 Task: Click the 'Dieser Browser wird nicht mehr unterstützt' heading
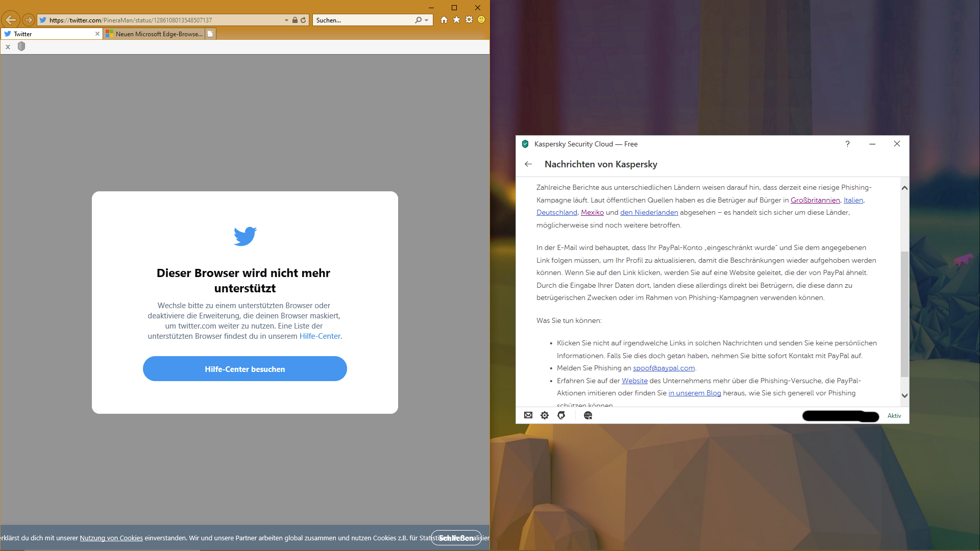point(244,281)
